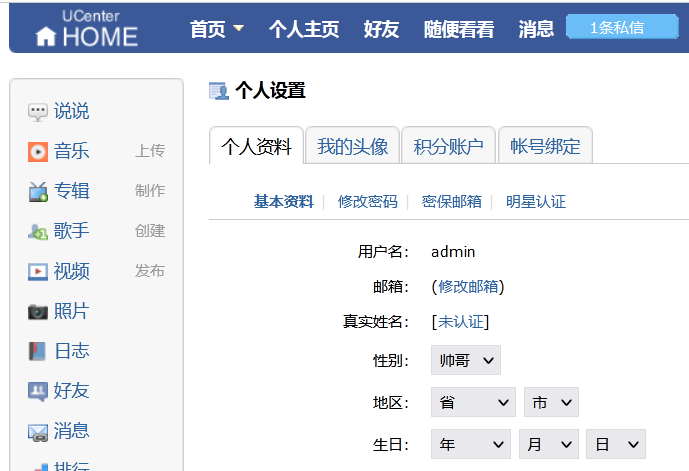Expand the 市 city dropdown
The image size is (689, 471).
[x=551, y=402]
